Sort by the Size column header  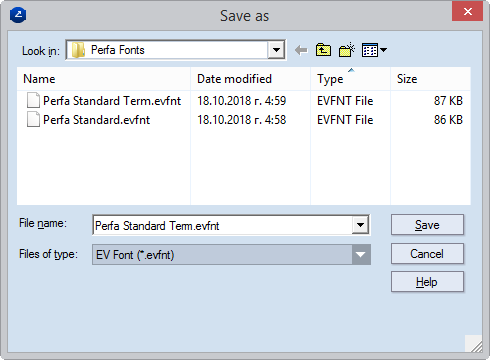430,79
